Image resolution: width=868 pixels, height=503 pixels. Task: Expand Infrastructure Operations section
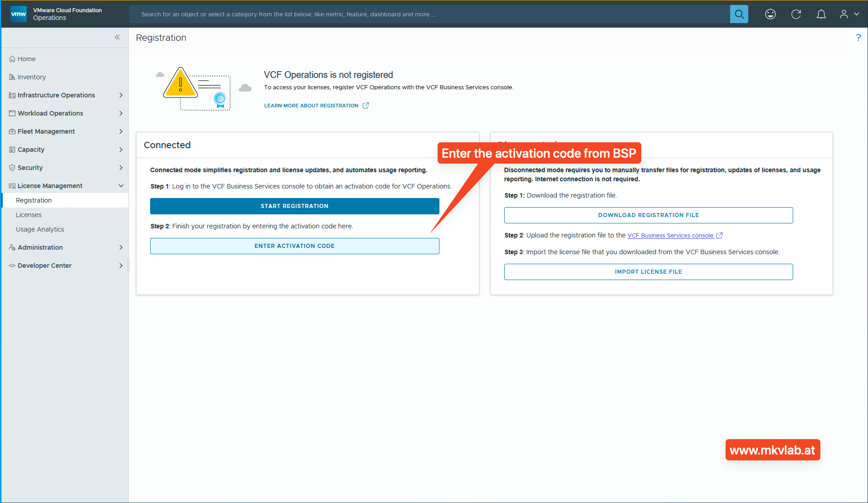(56, 95)
